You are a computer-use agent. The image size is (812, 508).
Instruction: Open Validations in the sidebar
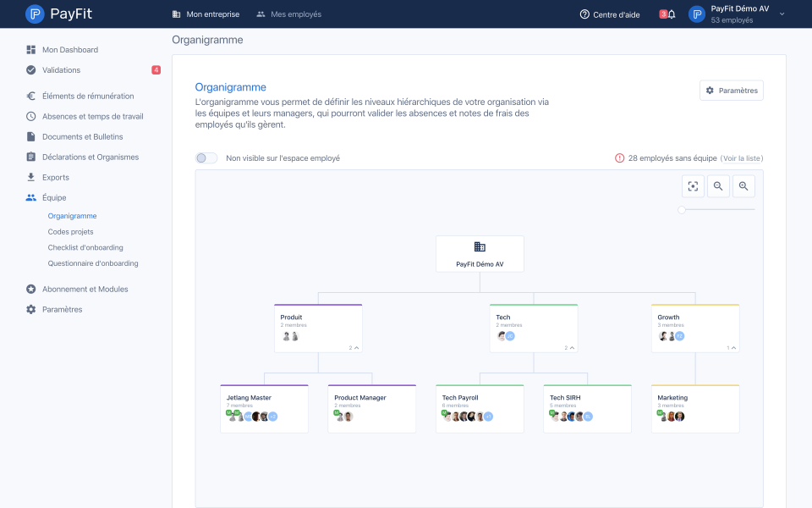(x=61, y=70)
